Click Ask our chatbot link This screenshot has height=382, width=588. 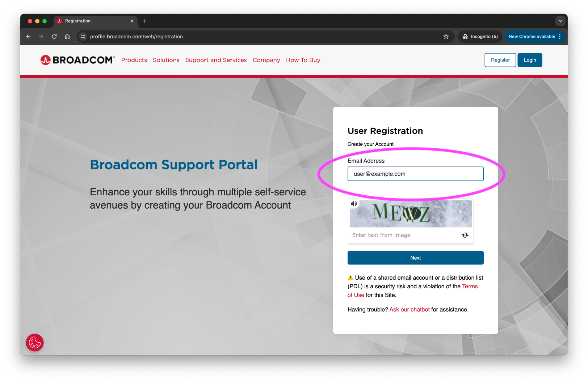(409, 310)
